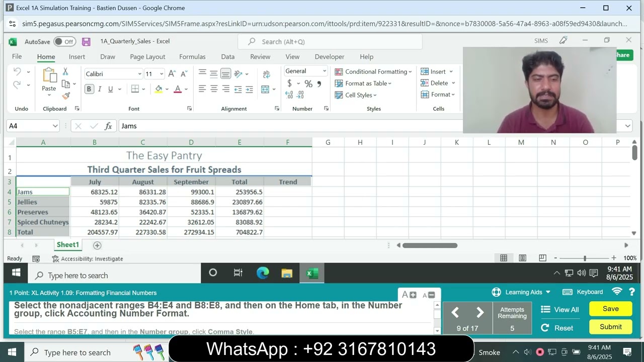Viewport: 644px width, 362px height.
Task: Click Decrease Decimal icon
Action: point(300,95)
